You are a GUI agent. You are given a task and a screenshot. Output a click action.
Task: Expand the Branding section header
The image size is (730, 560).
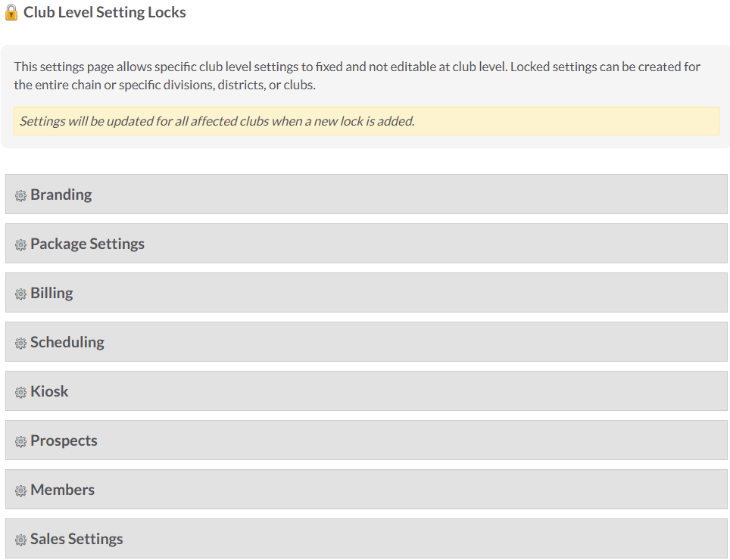(x=367, y=194)
